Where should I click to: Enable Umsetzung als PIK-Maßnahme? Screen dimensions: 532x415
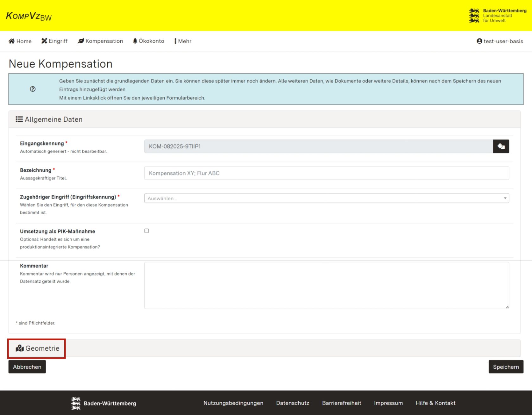coord(146,231)
